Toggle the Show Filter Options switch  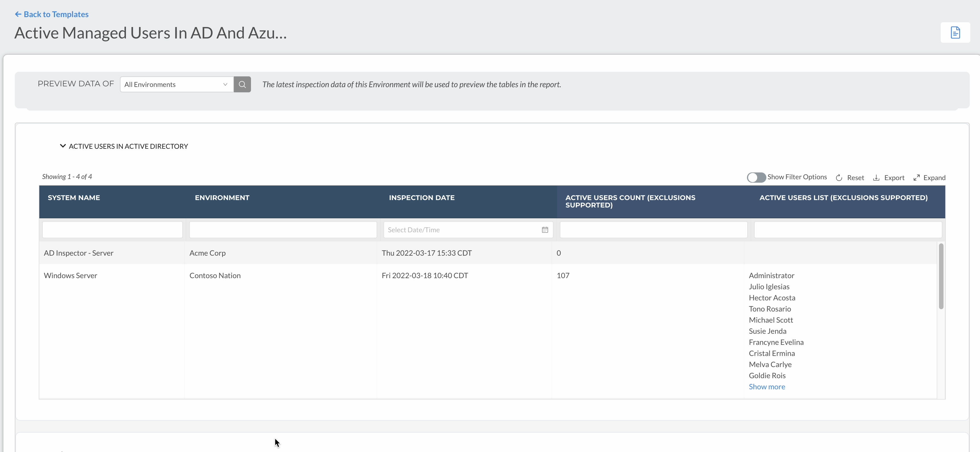point(756,177)
